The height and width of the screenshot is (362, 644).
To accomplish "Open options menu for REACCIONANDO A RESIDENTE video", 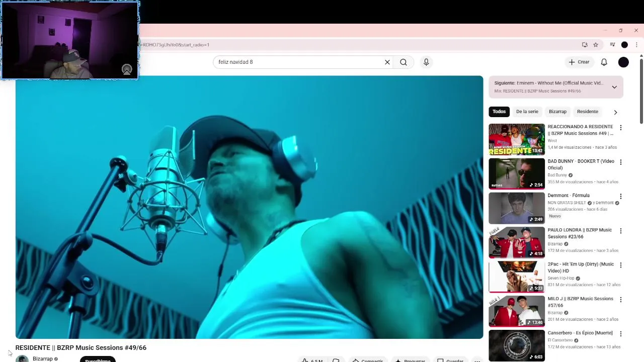I will 620,128.
